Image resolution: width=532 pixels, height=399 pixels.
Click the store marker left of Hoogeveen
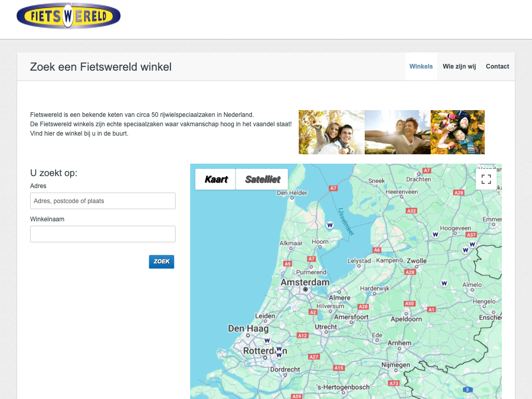[x=435, y=234]
